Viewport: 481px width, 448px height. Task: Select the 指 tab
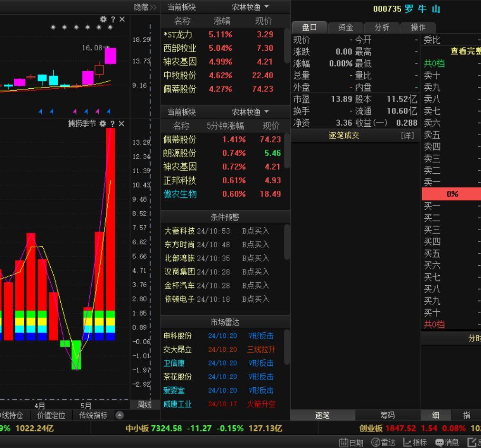[467, 415]
